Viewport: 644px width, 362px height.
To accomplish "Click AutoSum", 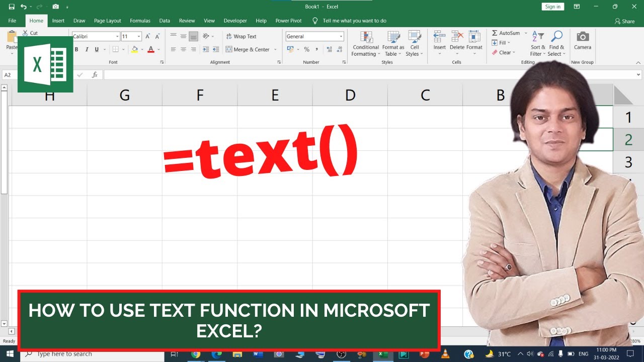I will (506, 33).
